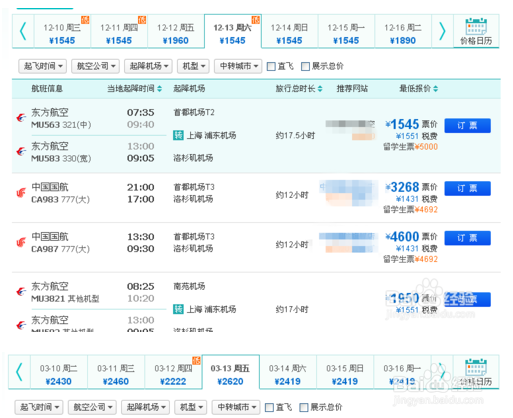Select the 12-15 周一 date tab
The image size is (513, 418).
point(346,31)
